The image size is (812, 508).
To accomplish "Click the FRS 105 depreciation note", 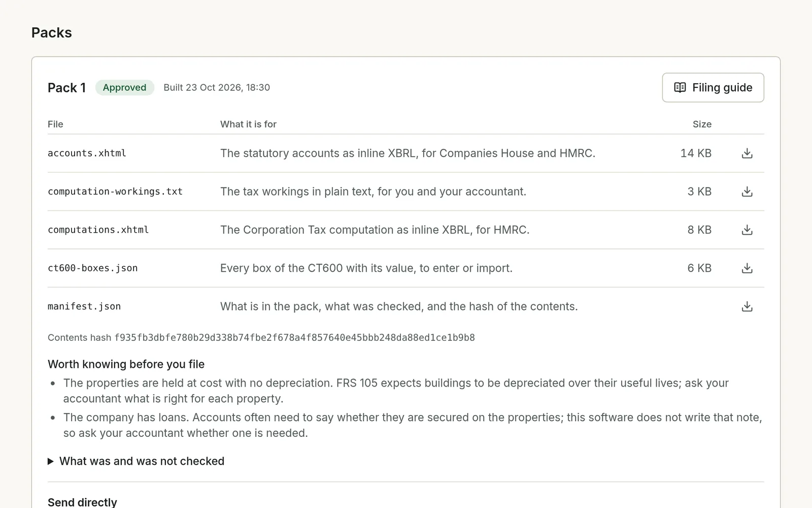I will pos(396,391).
